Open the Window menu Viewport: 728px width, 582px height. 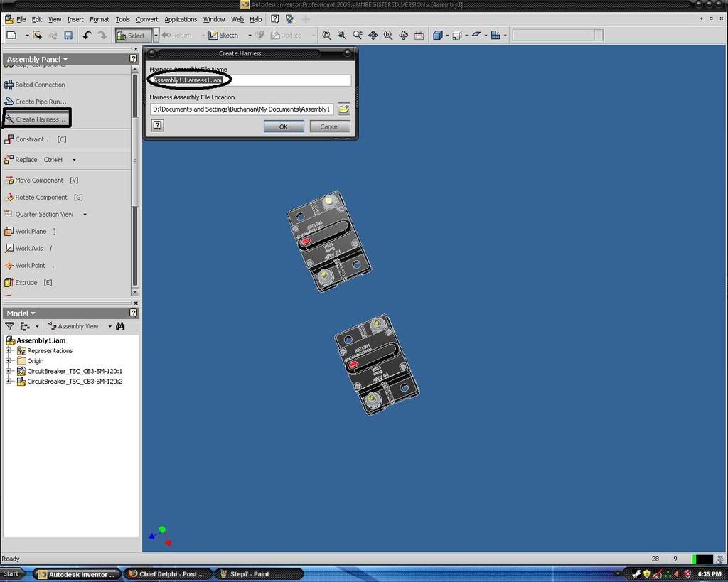[x=214, y=19]
